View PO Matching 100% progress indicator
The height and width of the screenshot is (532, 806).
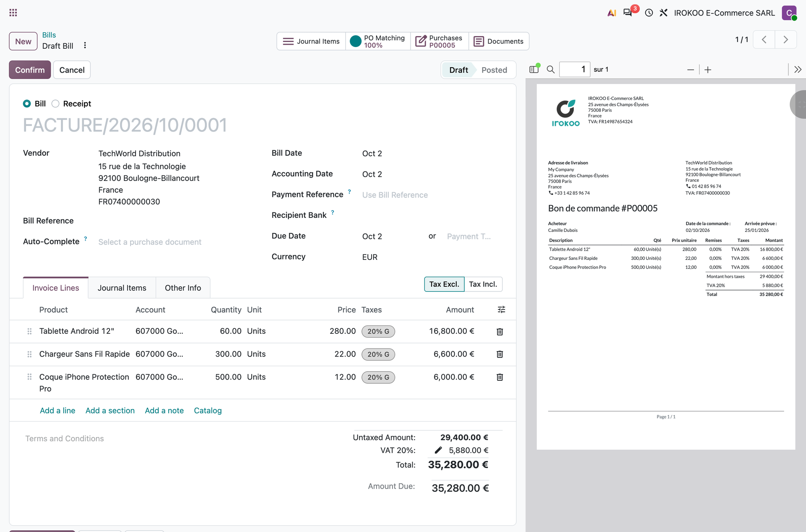(378, 41)
